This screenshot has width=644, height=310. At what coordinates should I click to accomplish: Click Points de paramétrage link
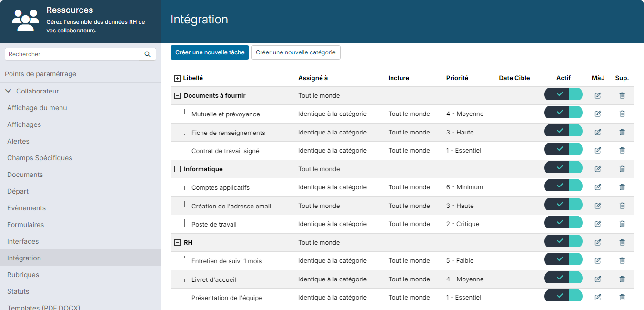pyautogui.click(x=40, y=74)
